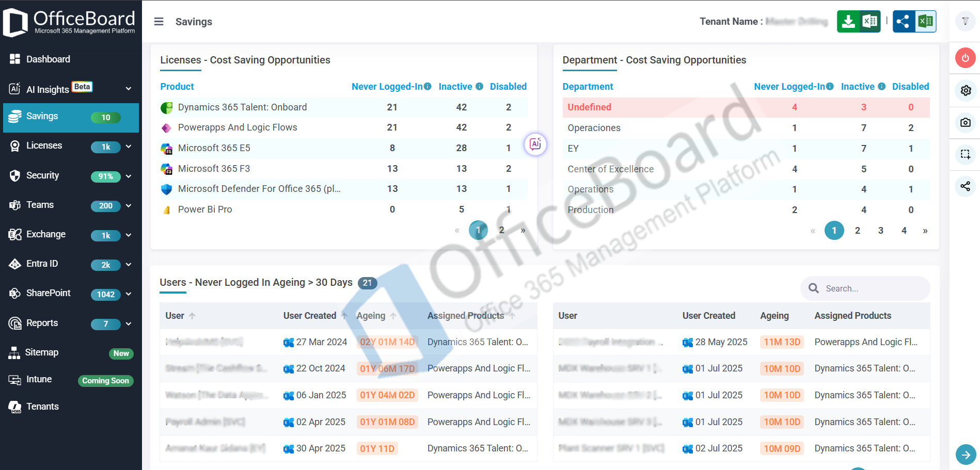Click the Search input field
980x470 pixels.
(865, 288)
